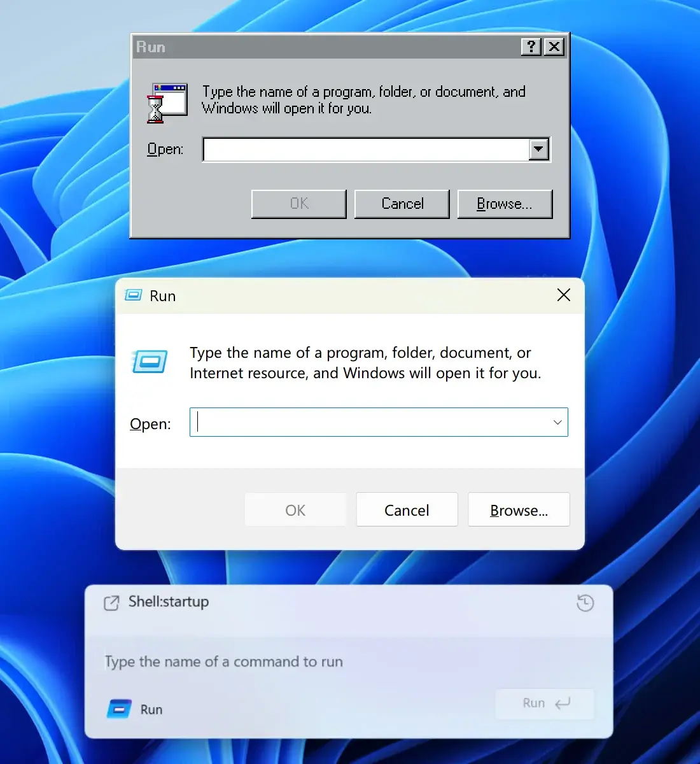Click the question mark help button
Screen dimensions: 700x764
[531, 47]
